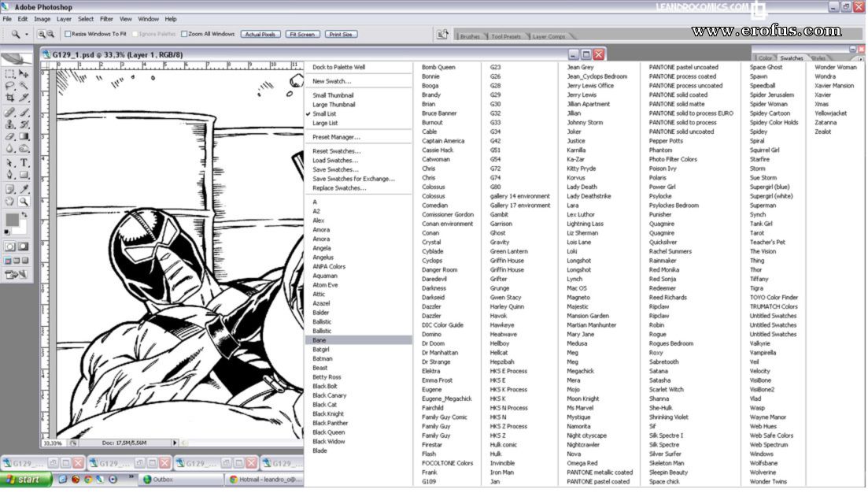Set the background color swatch
868x493 pixels.
click(x=21, y=228)
